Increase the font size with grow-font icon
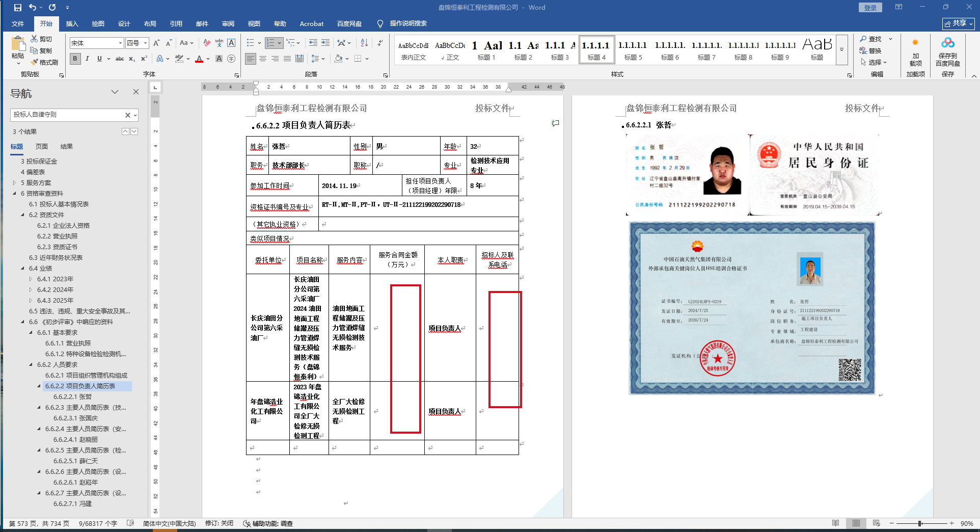Viewport: 980px width, 532px height. point(156,43)
